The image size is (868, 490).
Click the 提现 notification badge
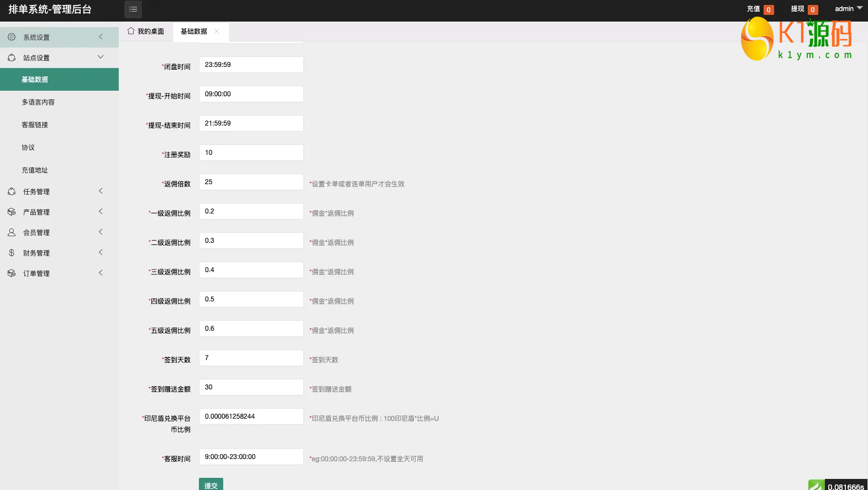(813, 10)
